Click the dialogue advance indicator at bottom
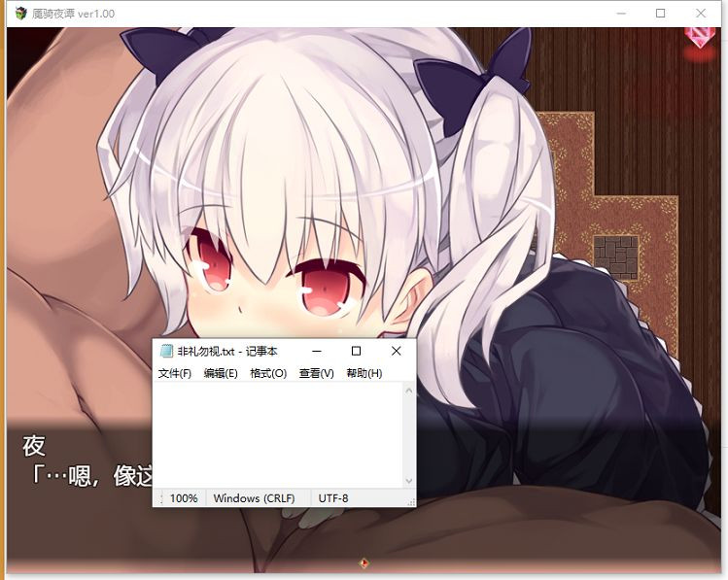Image resolution: width=728 pixels, height=580 pixels. click(x=364, y=563)
